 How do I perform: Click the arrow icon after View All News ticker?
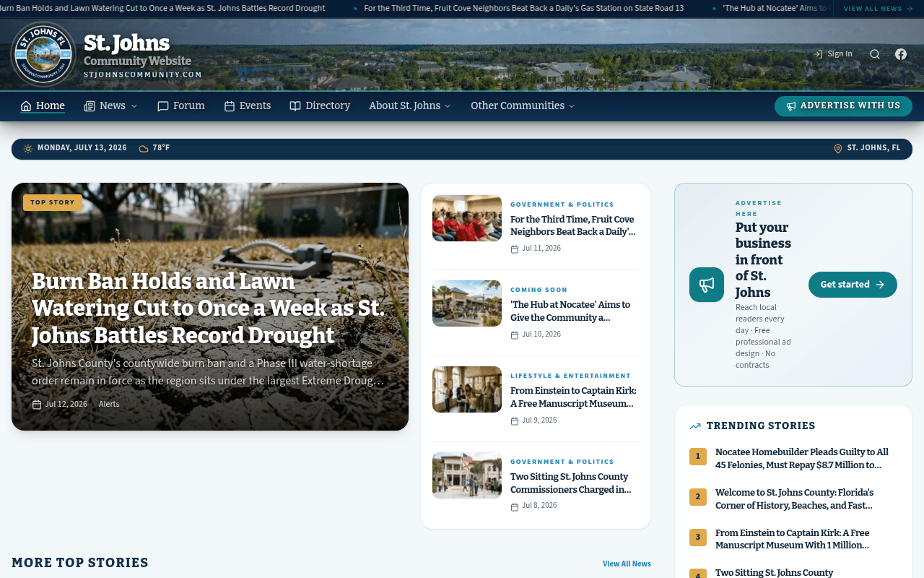click(910, 9)
